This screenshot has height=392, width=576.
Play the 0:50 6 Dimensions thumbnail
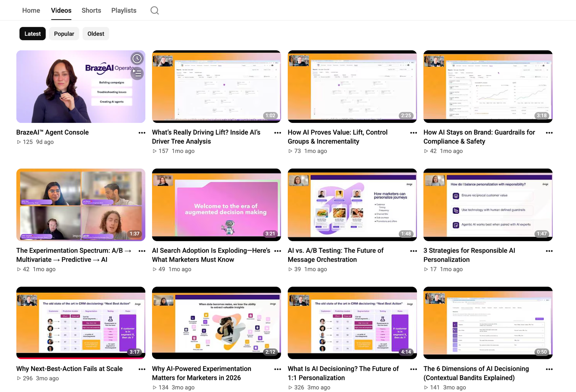pyautogui.click(x=488, y=323)
